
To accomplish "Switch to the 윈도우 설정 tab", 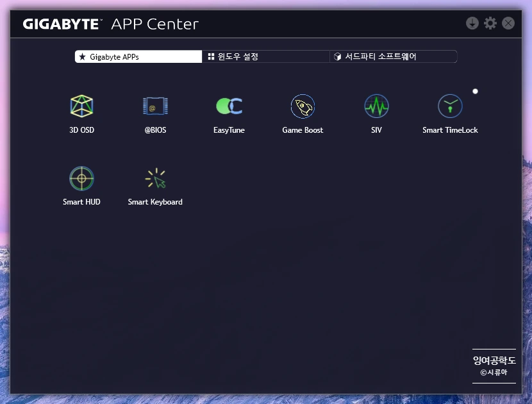I will 265,56.
